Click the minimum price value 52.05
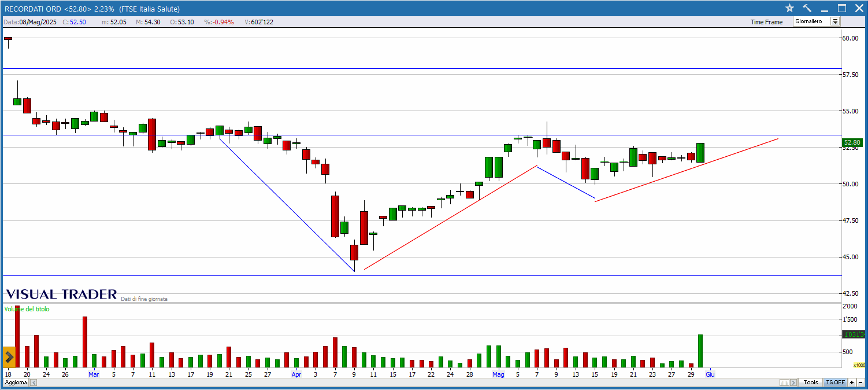The width and height of the screenshot is (868, 390). [118, 22]
